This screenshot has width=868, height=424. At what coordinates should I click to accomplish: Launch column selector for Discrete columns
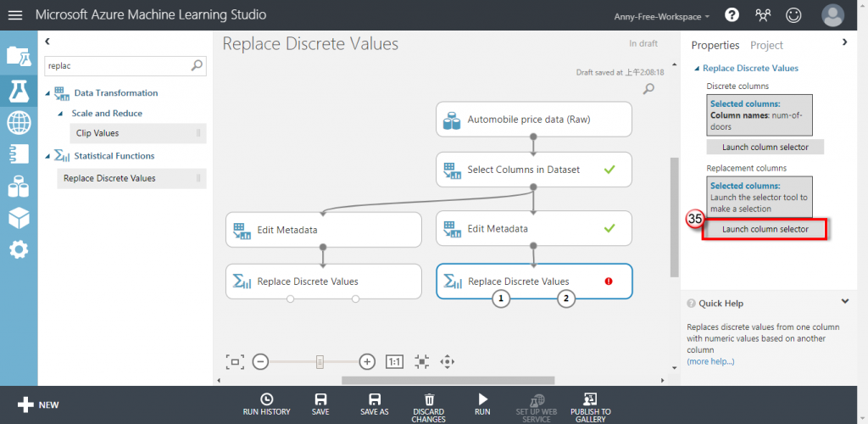(765, 147)
